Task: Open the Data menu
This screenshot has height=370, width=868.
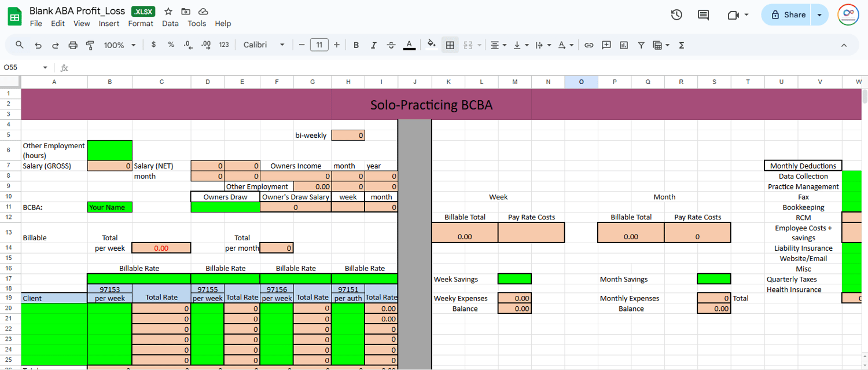Action: pyautogui.click(x=170, y=24)
